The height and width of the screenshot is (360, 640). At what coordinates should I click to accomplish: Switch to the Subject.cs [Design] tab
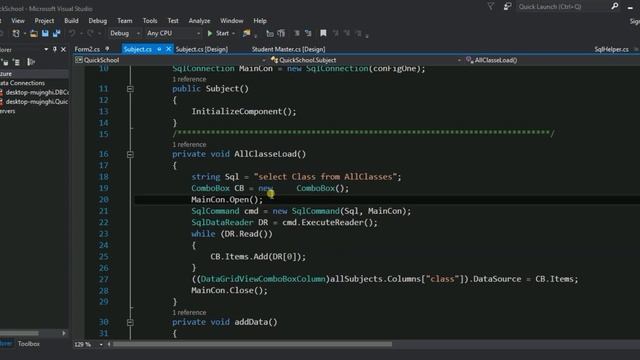click(202, 49)
